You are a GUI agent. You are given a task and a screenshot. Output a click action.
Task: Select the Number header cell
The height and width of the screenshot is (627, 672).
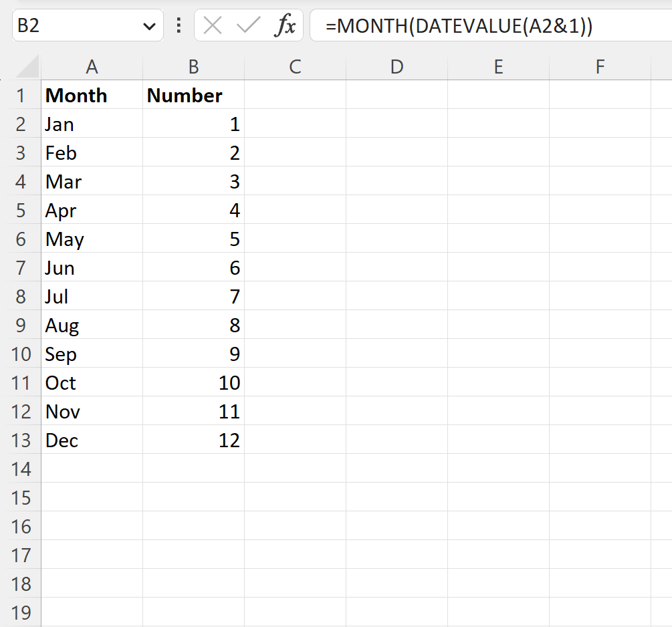point(193,95)
